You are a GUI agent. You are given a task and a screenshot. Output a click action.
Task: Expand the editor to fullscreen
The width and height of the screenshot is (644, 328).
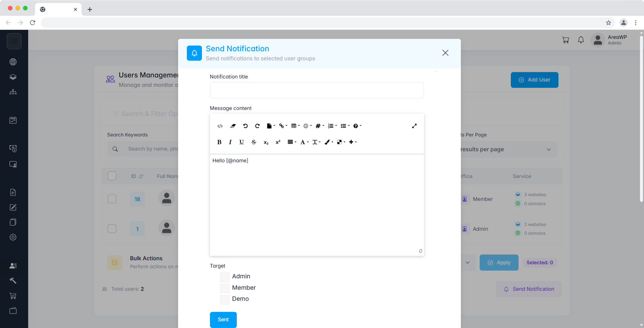click(x=414, y=126)
